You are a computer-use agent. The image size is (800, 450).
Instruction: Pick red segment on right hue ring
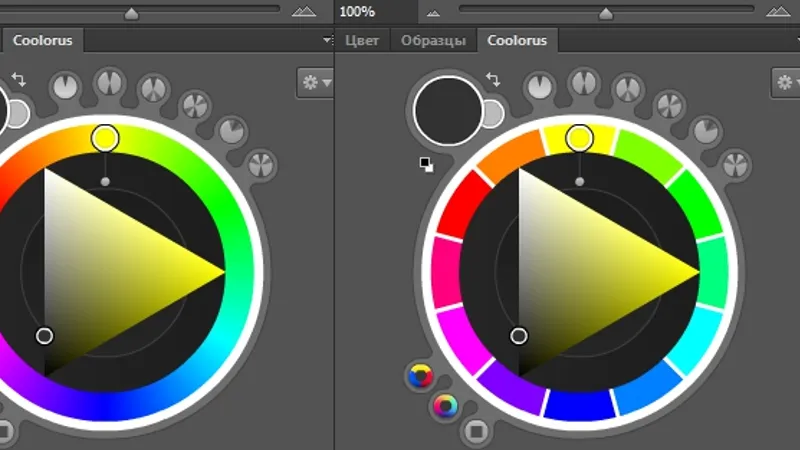465,205
